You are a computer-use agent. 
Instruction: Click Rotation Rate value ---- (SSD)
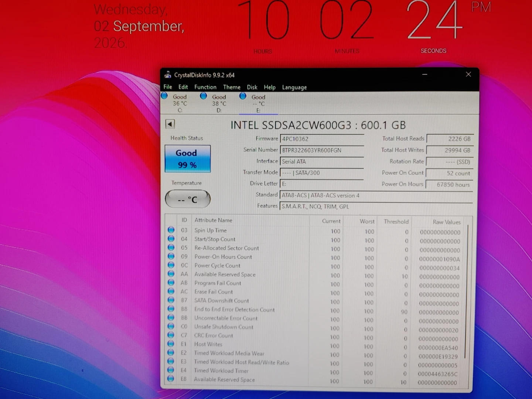tap(450, 162)
